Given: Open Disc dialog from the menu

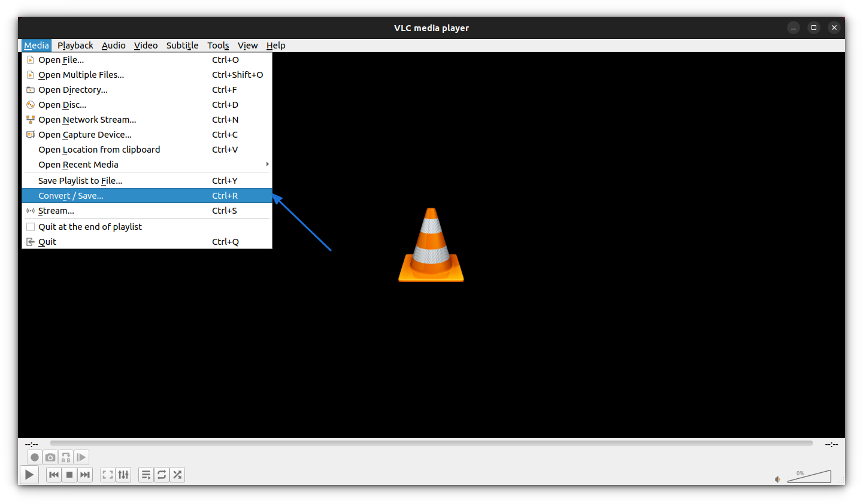Looking at the screenshot, I should click(62, 104).
